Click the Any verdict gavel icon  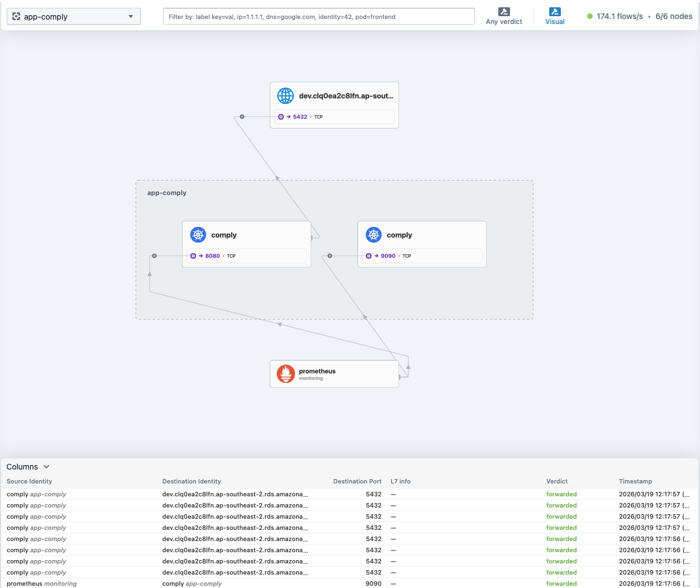pyautogui.click(x=504, y=12)
